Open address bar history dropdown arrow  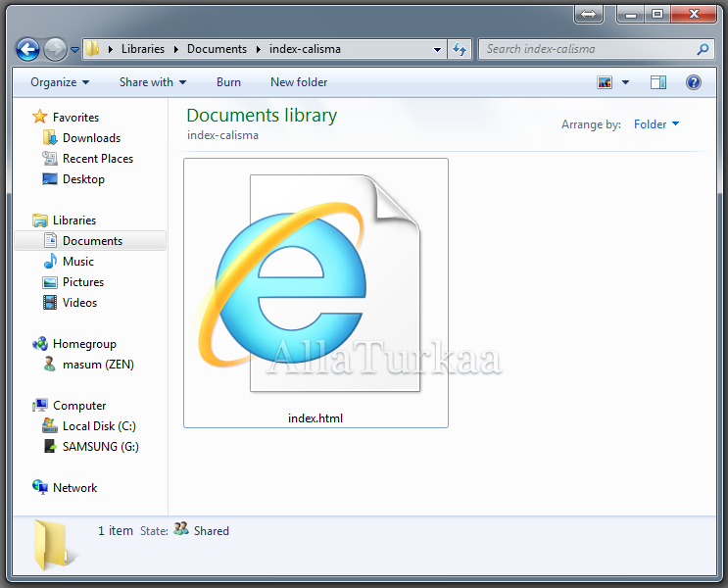[x=437, y=49]
